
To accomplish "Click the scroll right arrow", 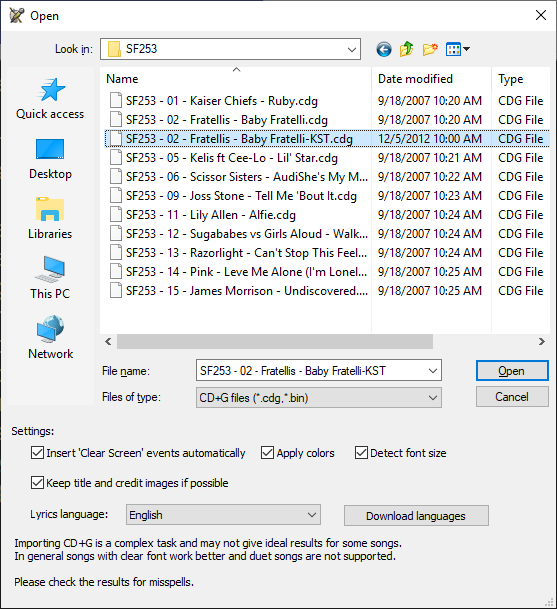I will pyautogui.click(x=541, y=341).
